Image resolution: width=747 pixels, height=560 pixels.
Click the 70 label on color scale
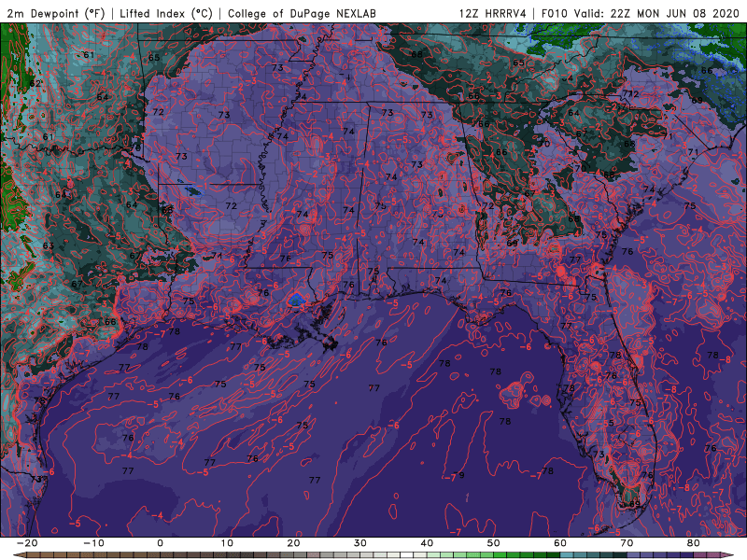tap(627, 543)
